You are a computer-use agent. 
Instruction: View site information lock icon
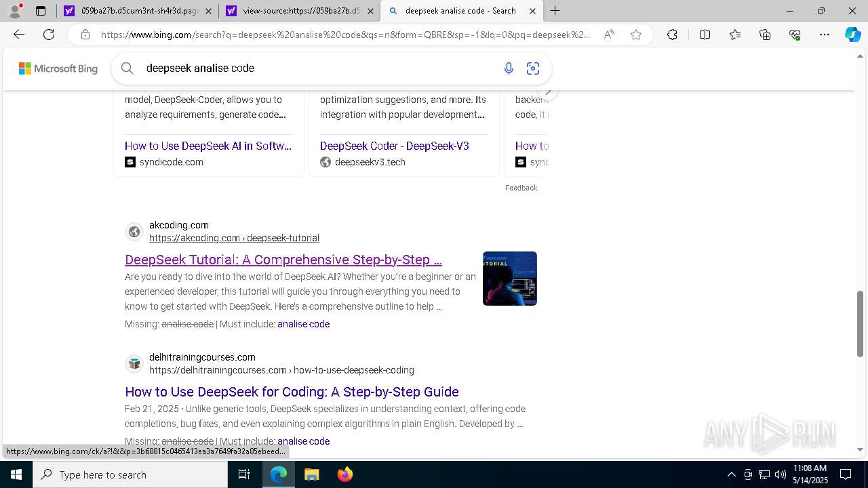click(x=85, y=35)
